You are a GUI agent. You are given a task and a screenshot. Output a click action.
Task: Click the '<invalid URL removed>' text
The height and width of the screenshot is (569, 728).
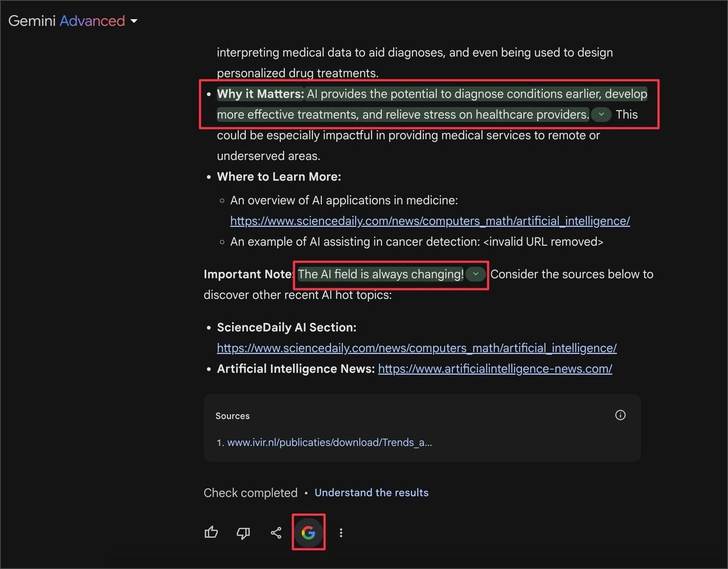[543, 242]
